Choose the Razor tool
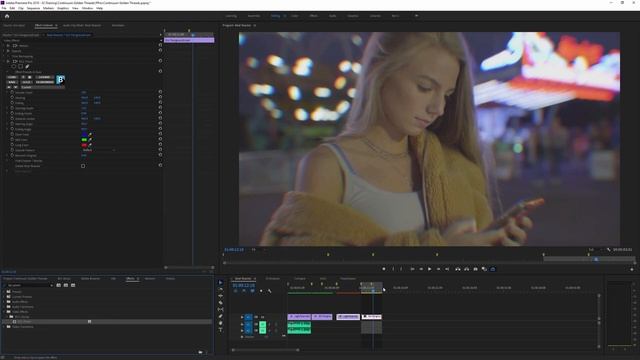The image size is (640, 360). (220, 302)
